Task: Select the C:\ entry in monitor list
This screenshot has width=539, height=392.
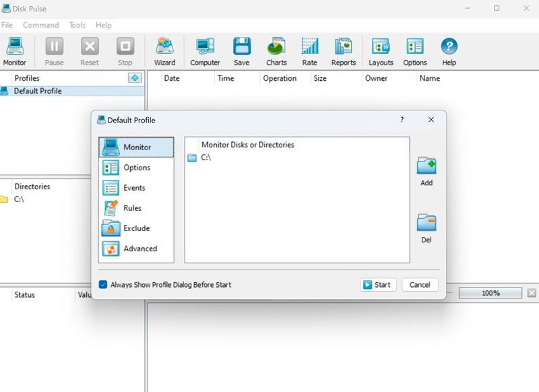Action: coord(206,158)
